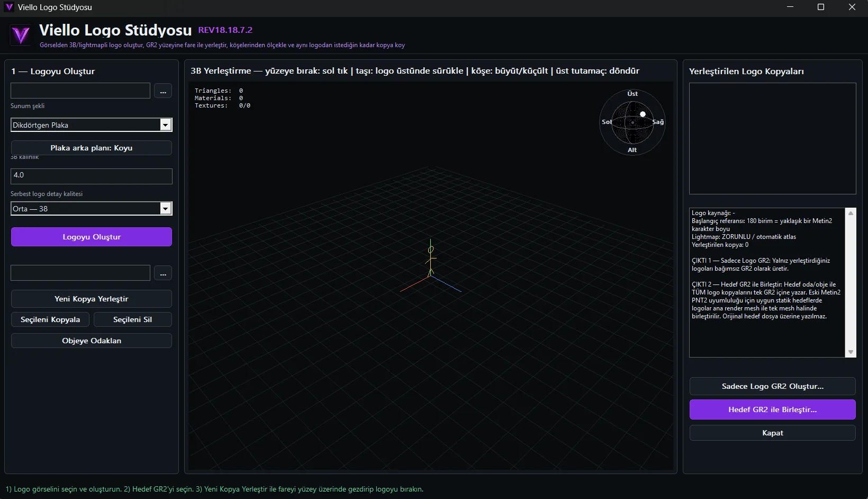This screenshot has height=499, width=868.
Task: Expand the Orta — 38 detail quality dropdown
Action: pos(92,209)
